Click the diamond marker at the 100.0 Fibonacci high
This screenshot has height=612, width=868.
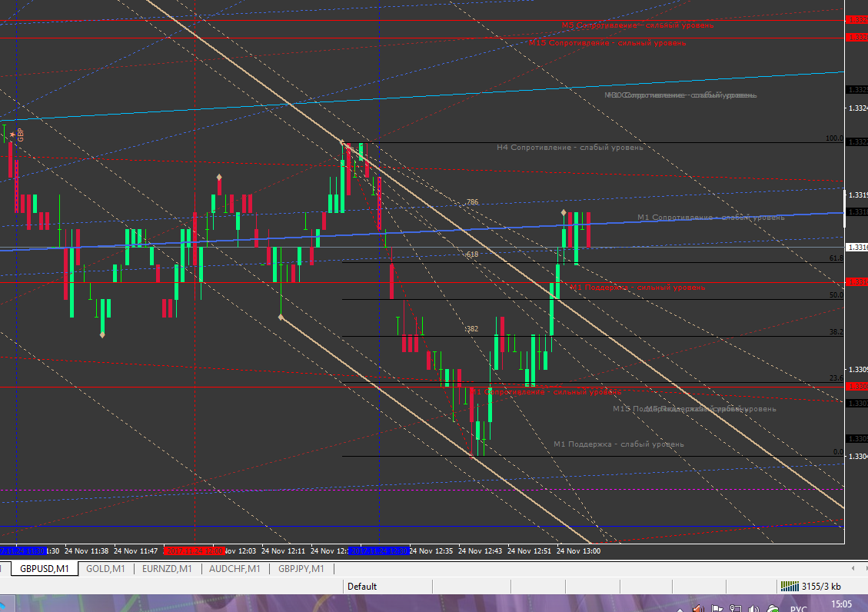[x=343, y=143]
